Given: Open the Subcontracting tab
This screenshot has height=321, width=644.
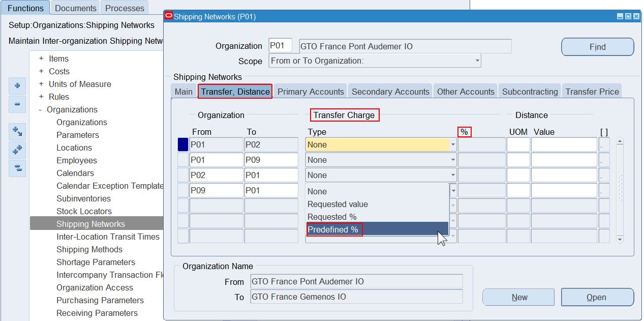Looking at the screenshot, I should pos(529,91).
